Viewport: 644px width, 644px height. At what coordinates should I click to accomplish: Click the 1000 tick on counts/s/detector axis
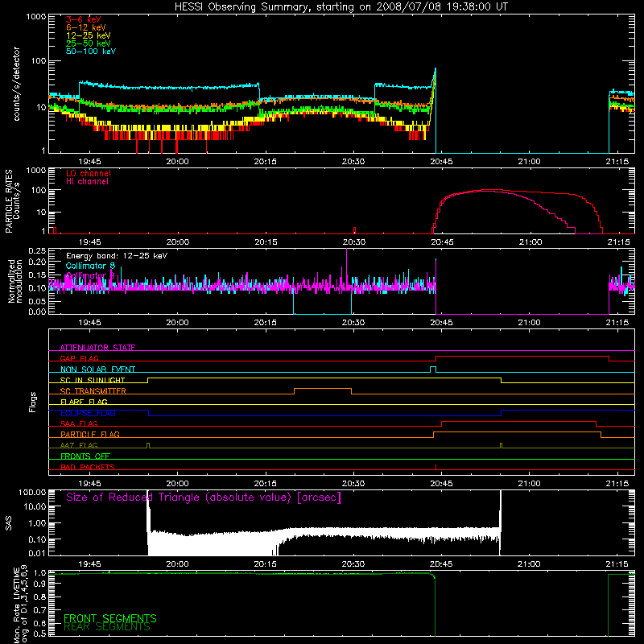coord(36,17)
